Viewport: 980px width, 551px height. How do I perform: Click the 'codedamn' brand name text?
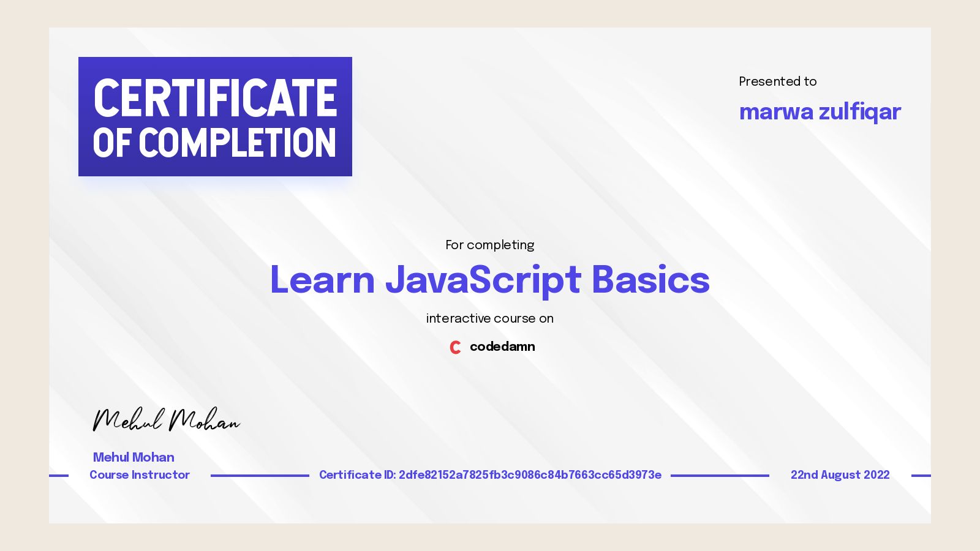(502, 347)
